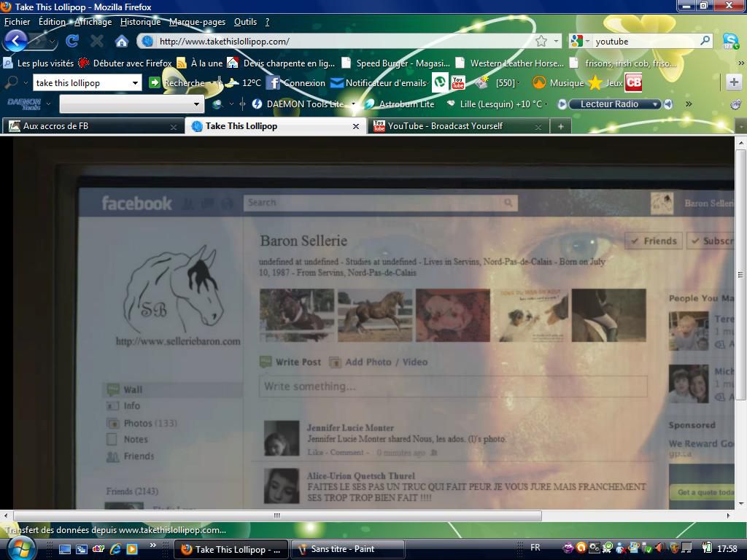The height and width of the screenshot is (560, 747).
Task: Click the horizontal scrollbar at page bottom
Action: point(277,516)
